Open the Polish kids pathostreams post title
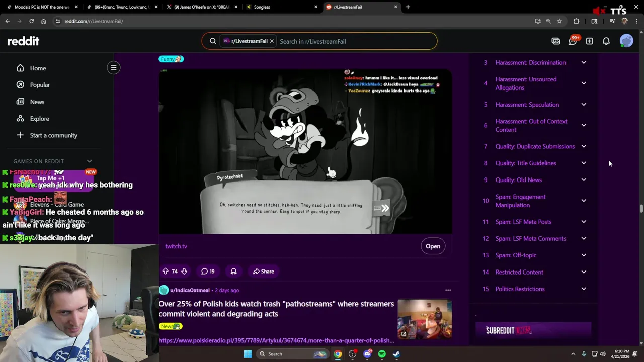This screenshot has height=362, width=644. point(276,309)
